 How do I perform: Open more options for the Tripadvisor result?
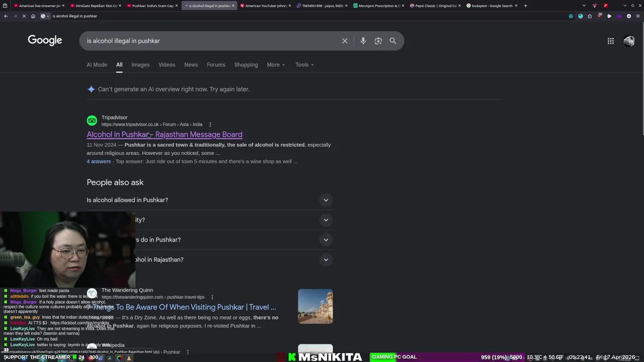[210, 125]
